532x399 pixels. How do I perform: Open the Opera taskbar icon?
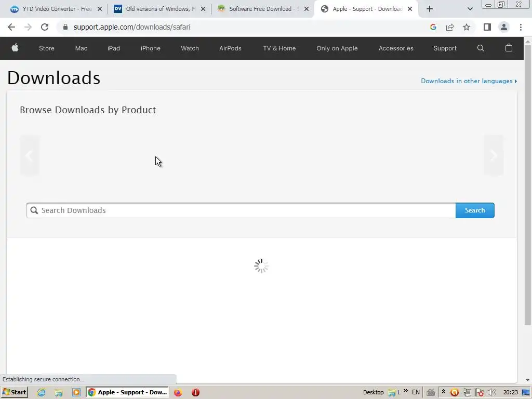click(195, 393)
